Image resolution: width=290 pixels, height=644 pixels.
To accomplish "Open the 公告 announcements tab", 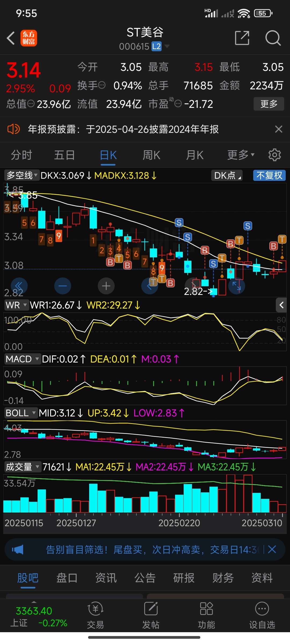I will pos(145,578).
